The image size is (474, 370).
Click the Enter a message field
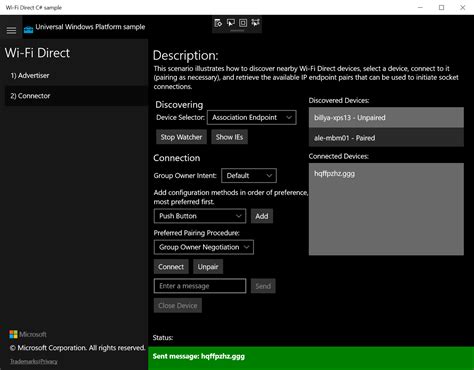tap(200, 286)
